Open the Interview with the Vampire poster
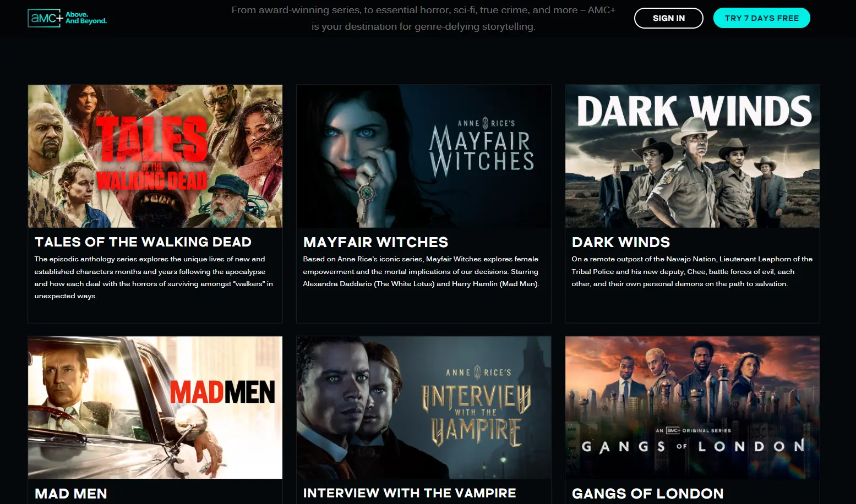Image resolution: width=856 pixels, height=504 pixels. pos(424,408)
